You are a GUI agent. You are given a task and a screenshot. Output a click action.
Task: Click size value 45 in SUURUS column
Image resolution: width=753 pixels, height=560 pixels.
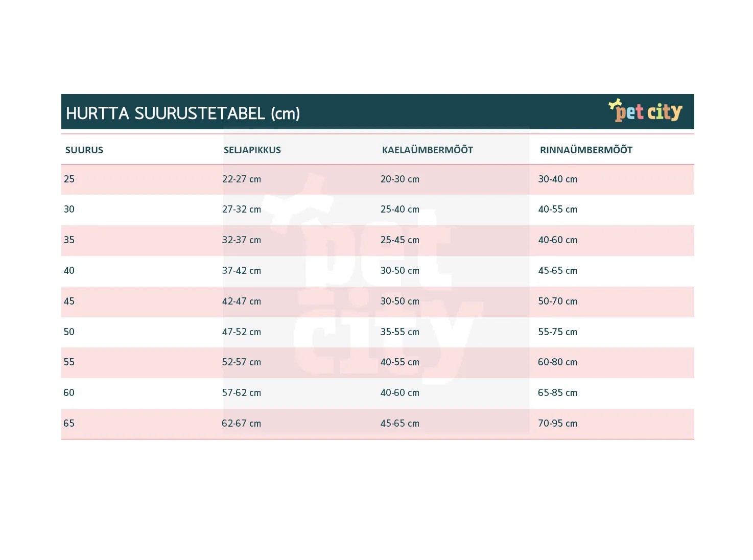pyautogui.click(x=69, y=301)
